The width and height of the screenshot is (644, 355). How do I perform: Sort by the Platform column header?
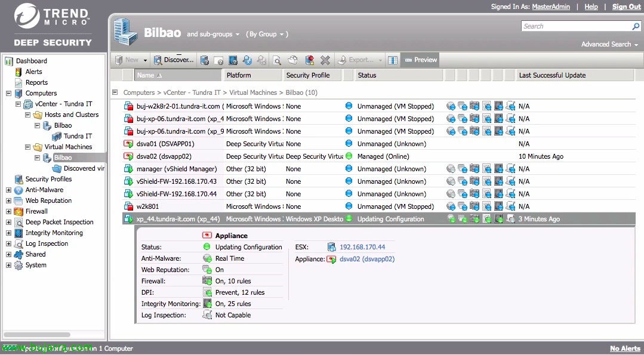252,75
